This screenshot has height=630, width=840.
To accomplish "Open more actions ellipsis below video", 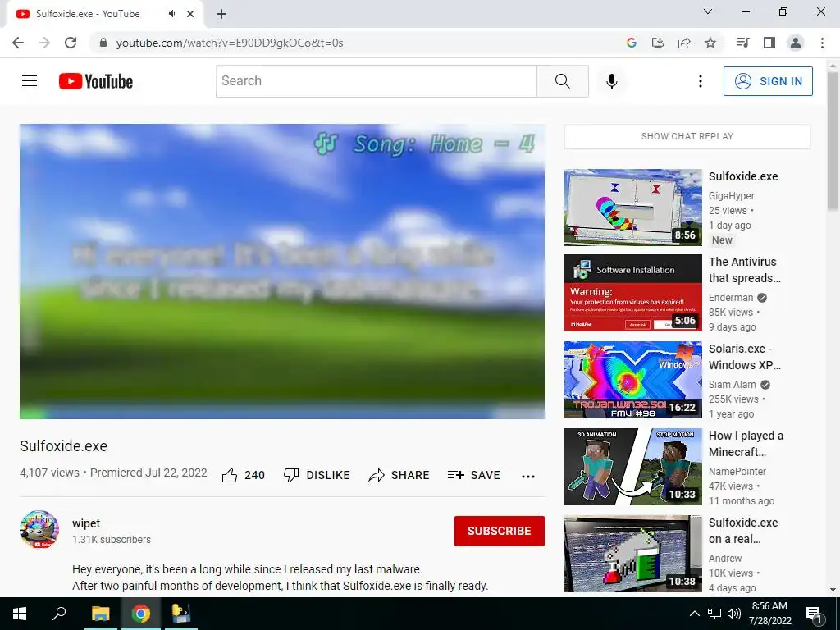I will click(x=528, y=477).
